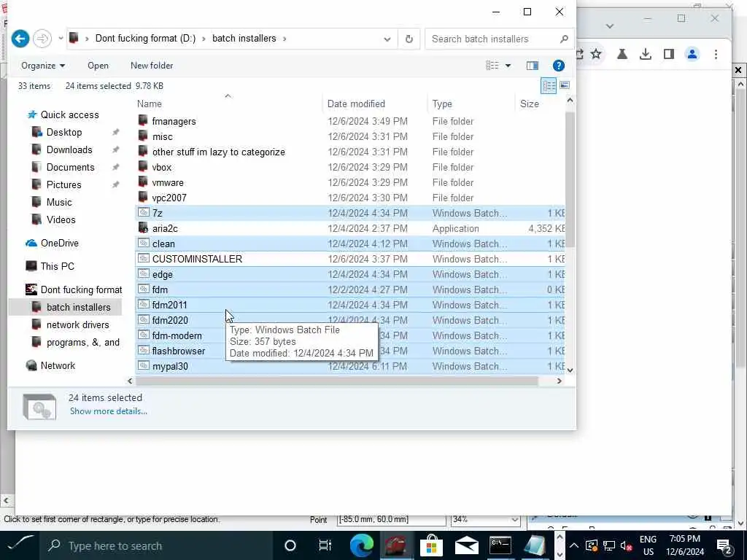The width and height of the screenshot is (747, 560).
Task: Select the vbox folder
Action: [x=161, y=167]
